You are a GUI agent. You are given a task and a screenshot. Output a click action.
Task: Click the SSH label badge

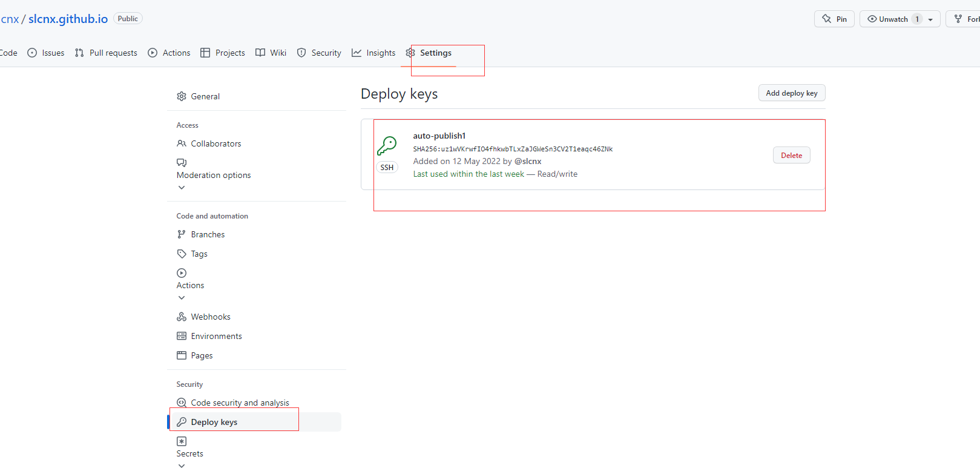[387, 168]
